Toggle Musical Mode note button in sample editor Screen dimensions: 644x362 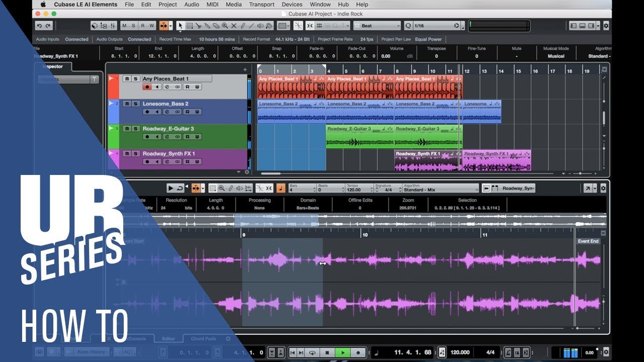click(x=281, y=188)
